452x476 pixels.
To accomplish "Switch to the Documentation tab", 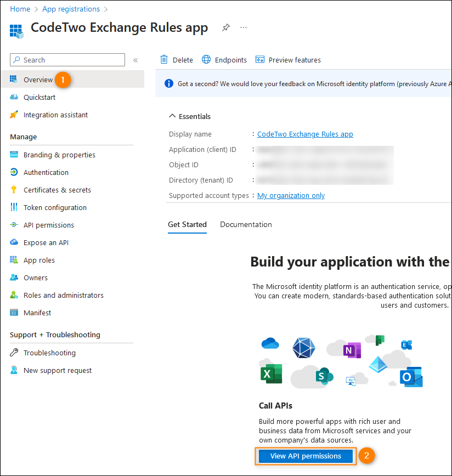I will tap(246, 225).
